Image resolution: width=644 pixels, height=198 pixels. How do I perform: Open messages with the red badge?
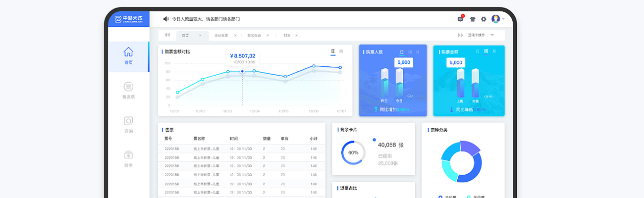pyautogui.click(x=460, y=19)
